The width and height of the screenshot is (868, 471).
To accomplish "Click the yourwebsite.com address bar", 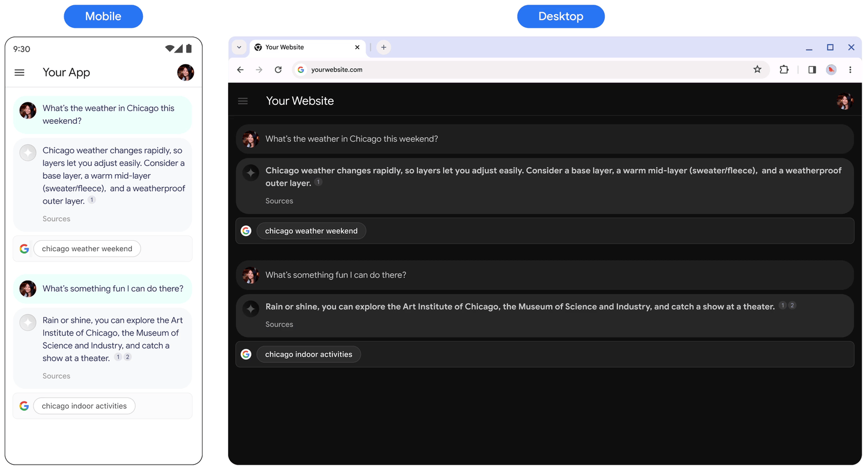I will [x=463, y=69].
